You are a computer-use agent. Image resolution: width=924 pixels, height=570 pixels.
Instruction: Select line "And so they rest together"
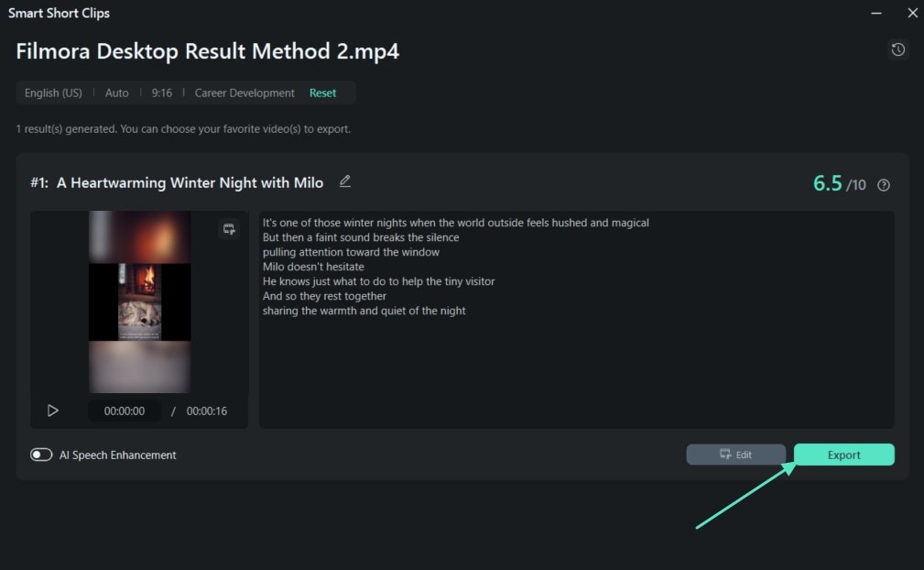tap(324, 296)
